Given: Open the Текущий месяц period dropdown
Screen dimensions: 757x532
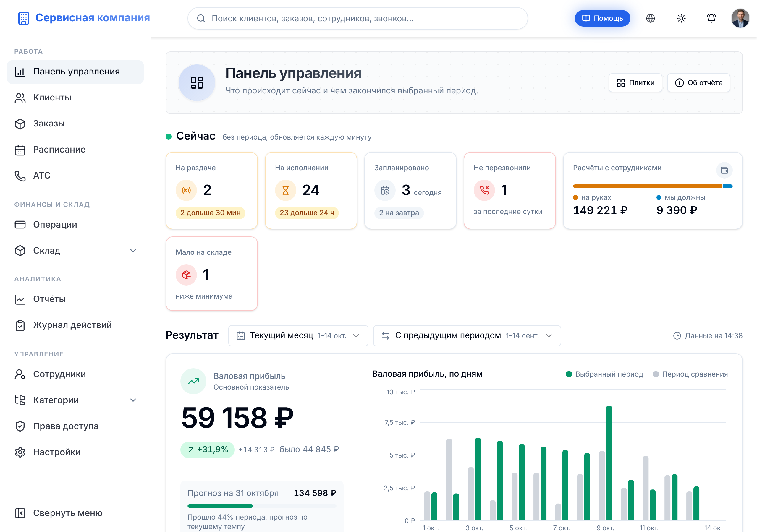Looking at the screenshot, I should [298, 335].
